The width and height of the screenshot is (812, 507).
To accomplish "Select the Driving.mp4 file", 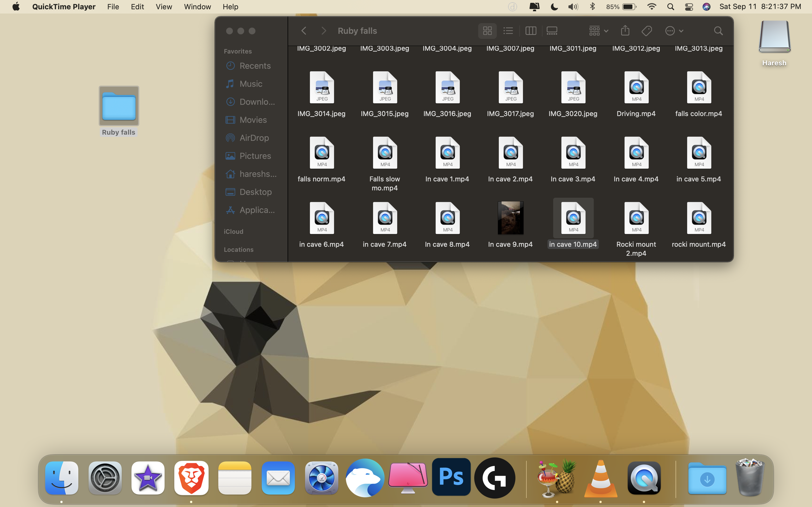I will coord(636,88).
